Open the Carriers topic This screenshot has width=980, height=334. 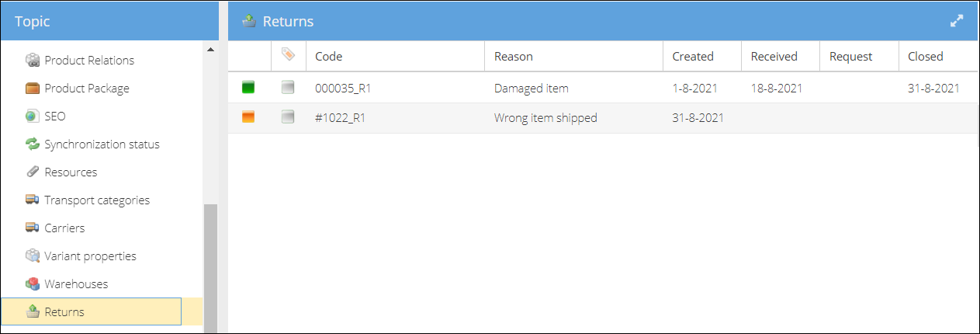64,228
